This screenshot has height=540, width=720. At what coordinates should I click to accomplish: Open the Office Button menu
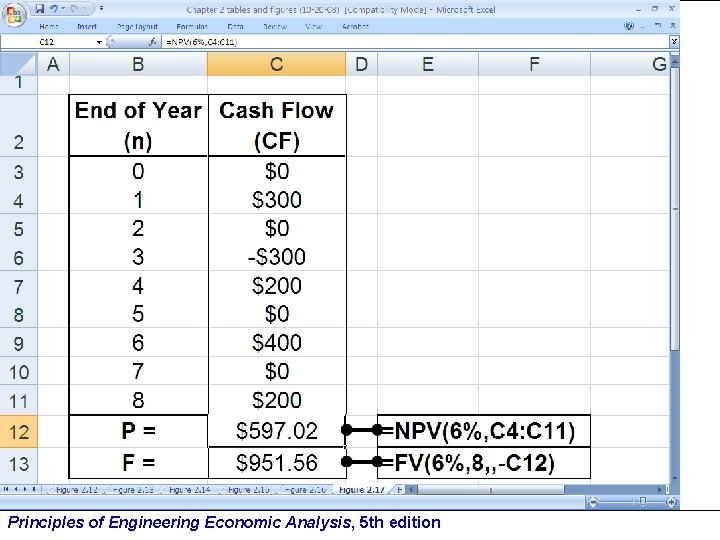pos(14,15)
